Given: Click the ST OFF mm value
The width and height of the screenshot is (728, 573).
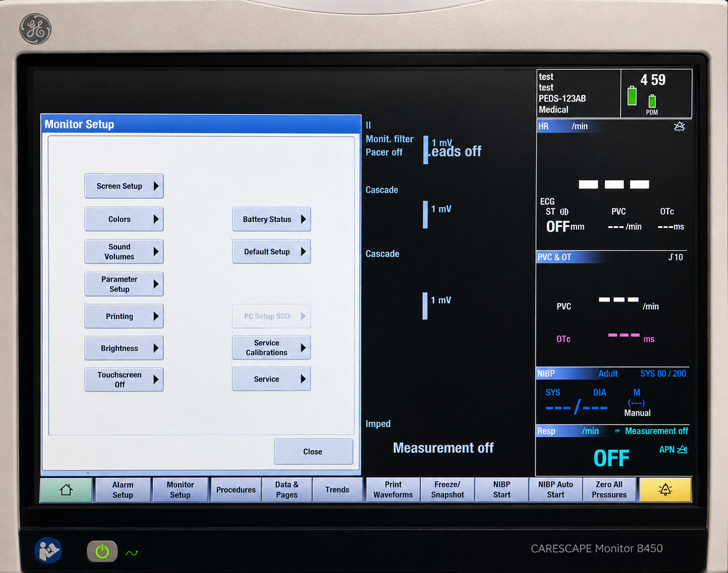Looking at the screenshot, I should (x=565, y=227).
